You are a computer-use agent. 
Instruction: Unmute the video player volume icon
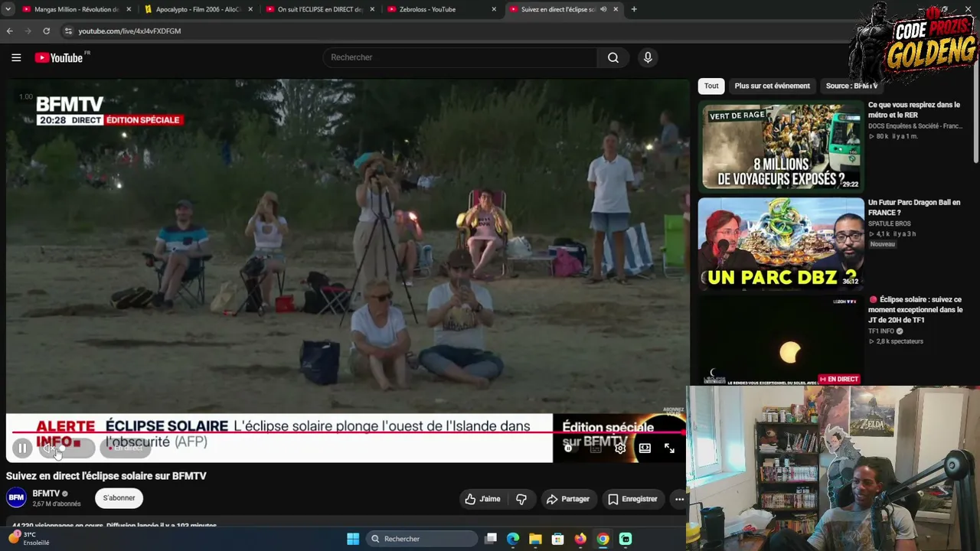50,448
